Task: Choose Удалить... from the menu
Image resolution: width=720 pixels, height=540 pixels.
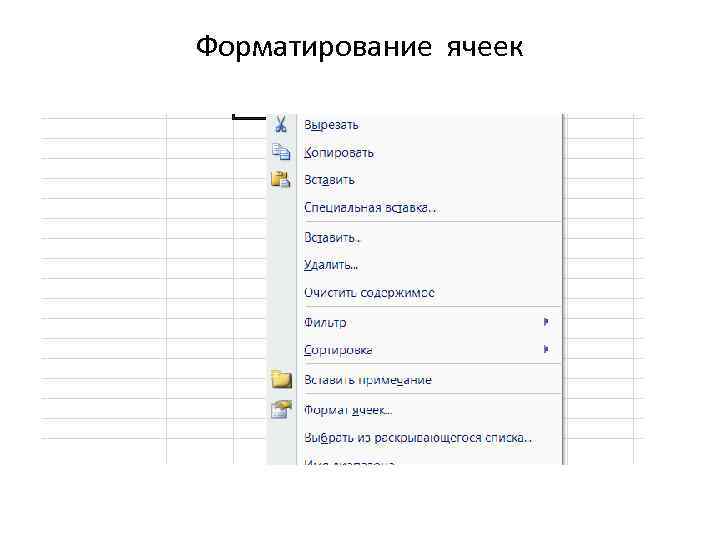Action: [x=331, y=265]
